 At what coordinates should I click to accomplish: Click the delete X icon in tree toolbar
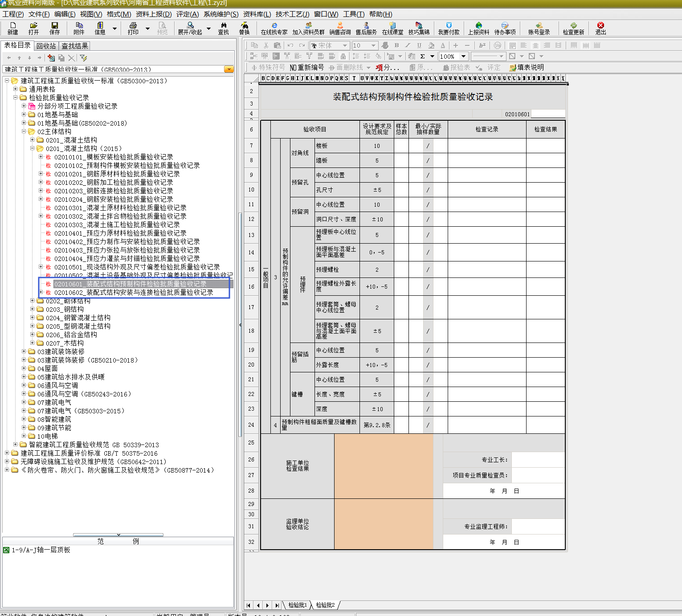tap(71, 58)
